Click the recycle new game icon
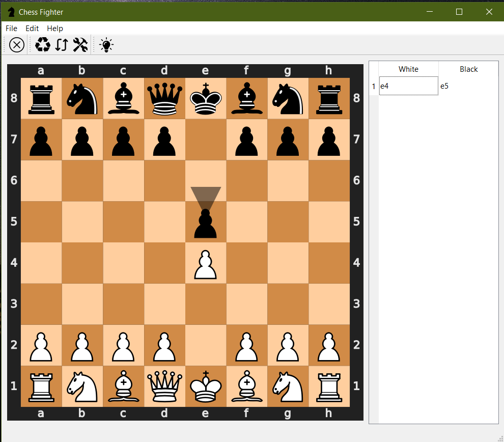The height and width of the screenshot is (442, 504). 43,45
